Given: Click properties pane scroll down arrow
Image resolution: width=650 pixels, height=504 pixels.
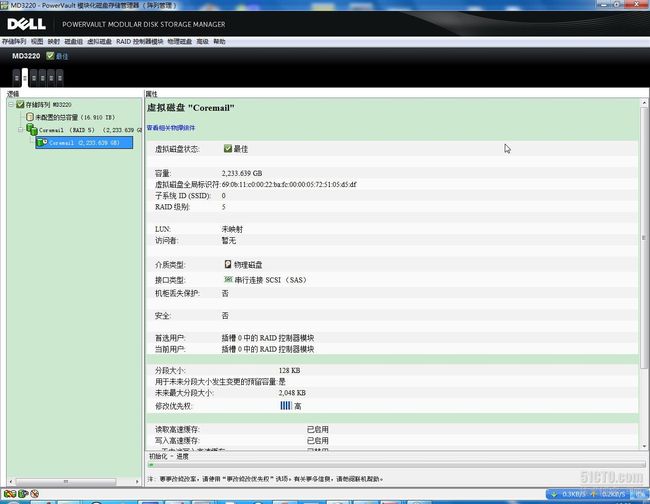Looking at the screenshot, I should tap(644, 446).
